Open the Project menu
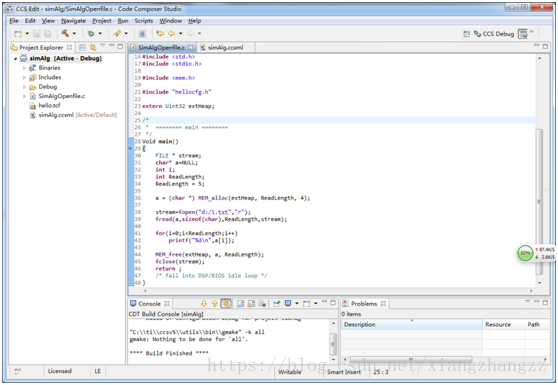Screen dimensions: 558x385 pos(102,21)
